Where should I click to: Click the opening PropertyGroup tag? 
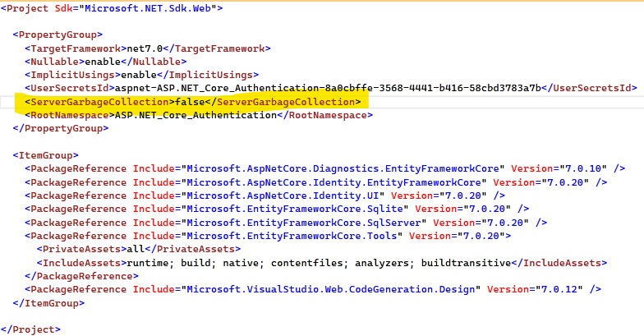click(57, 35)
